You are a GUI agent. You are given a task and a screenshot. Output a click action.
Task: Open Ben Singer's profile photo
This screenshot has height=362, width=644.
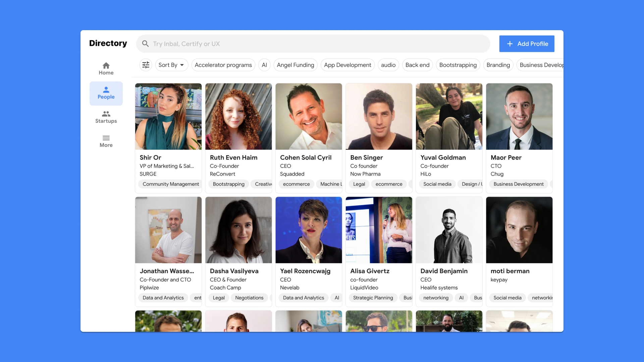379,117
